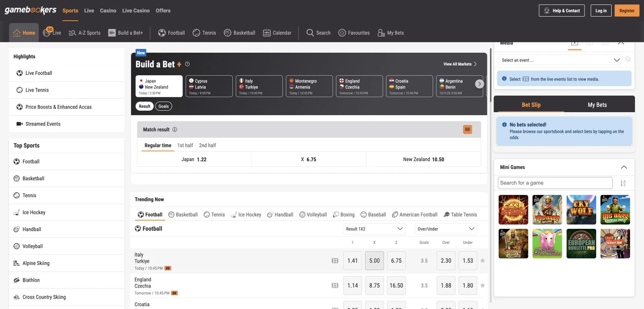Open Help & Contact
The width and height of the screenshot is (644, 309).
561,10
